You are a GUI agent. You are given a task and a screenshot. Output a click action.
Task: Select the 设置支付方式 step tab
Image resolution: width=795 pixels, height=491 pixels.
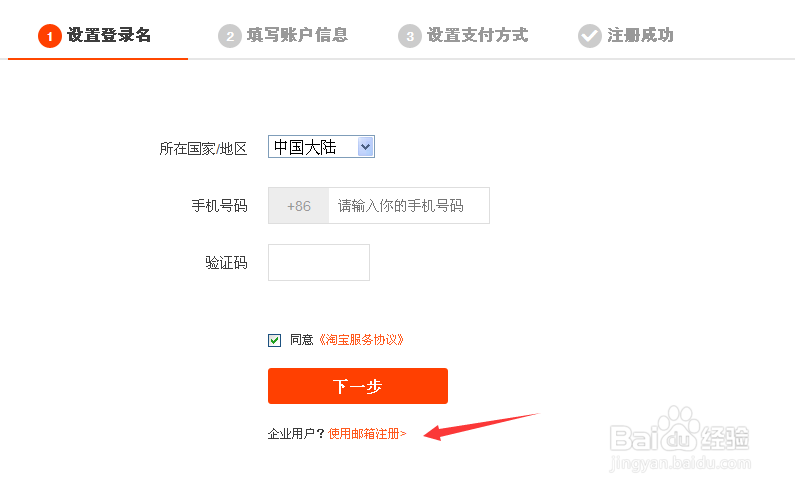477,36
